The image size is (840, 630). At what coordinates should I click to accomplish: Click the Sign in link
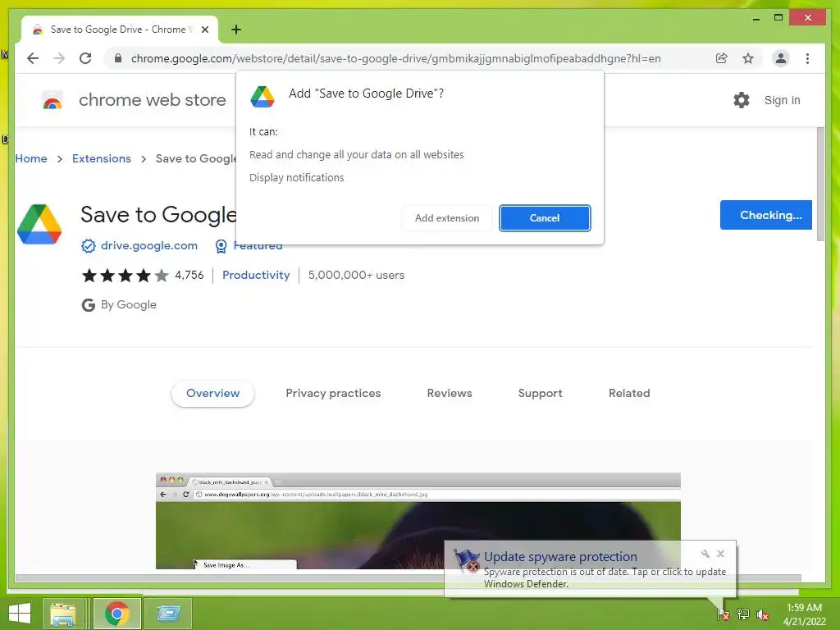(x=782, y=100)
